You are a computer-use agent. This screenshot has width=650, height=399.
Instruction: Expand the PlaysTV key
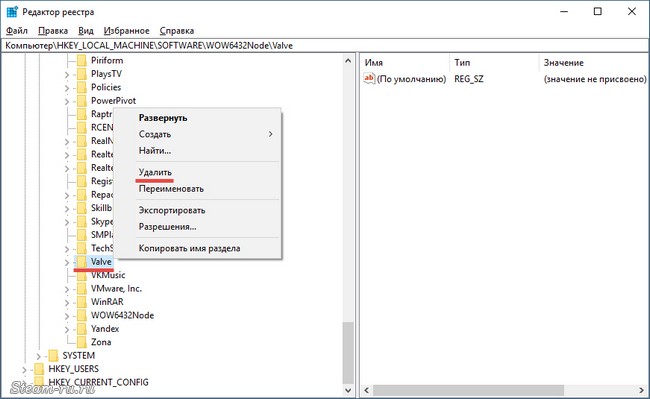click(x=67, y=75)
